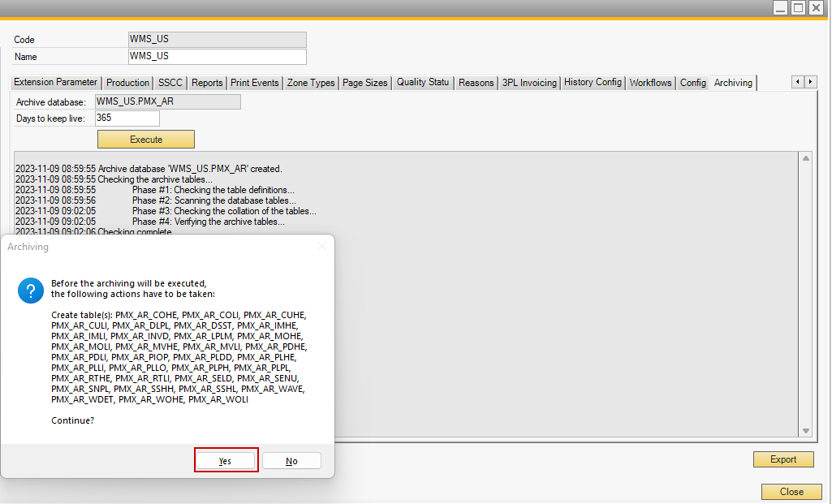Viewport: 832px width, 504px height.
Task: Switch to the Production tab
Action: 127,82
